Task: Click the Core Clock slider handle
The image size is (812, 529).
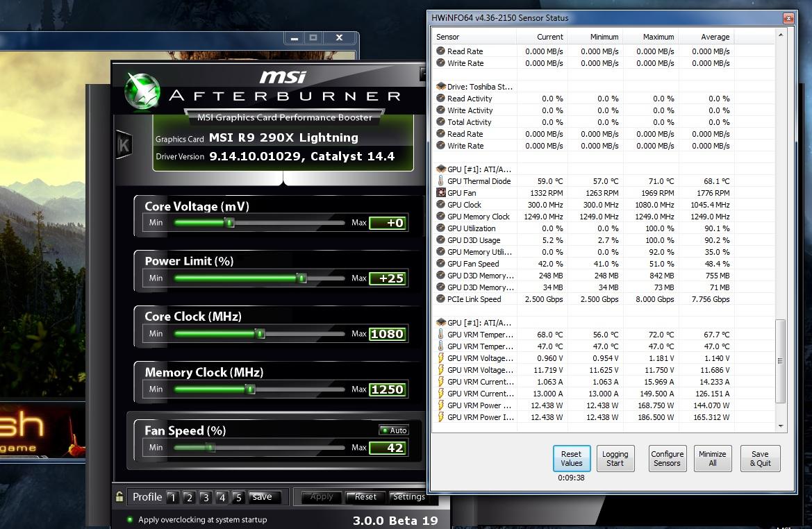Action: (x=260, y=334)
